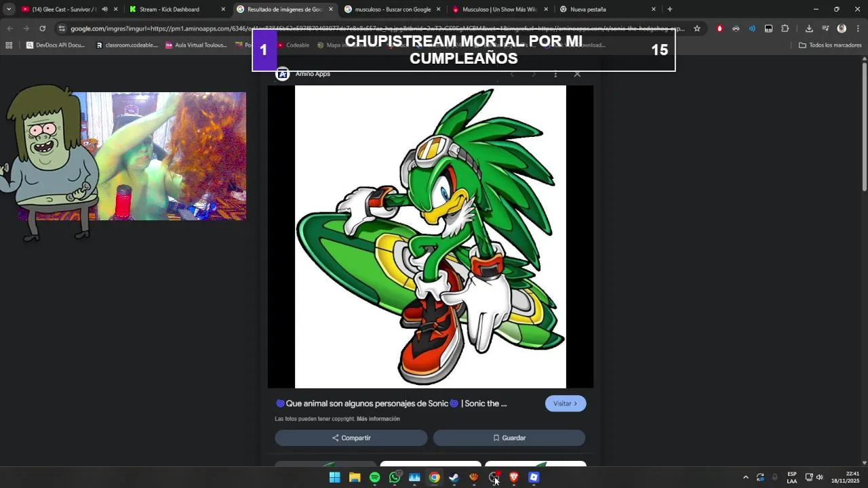Open the Que animal son algunos personajes title link
Screen dimensions: 868x488
coord(391,403)
